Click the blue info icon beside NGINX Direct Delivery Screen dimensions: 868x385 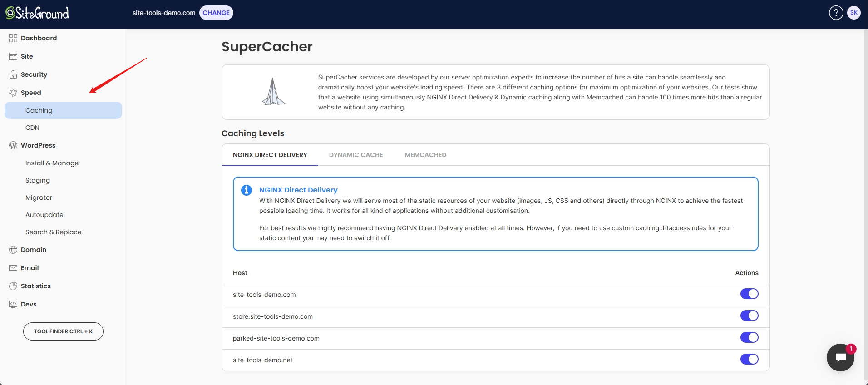tap(247, 190)
